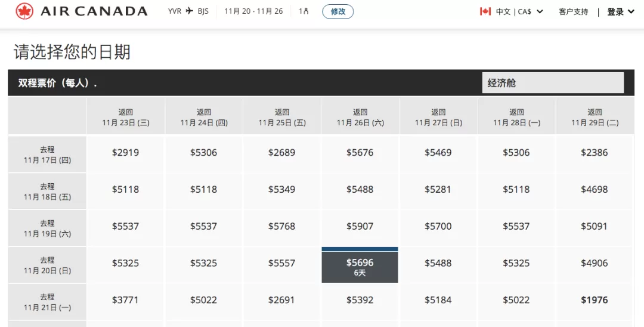Click the 返回 11月23日 (三) column header
The height and width of the screenshot is (327, 644).
click(x=126, y=117)
